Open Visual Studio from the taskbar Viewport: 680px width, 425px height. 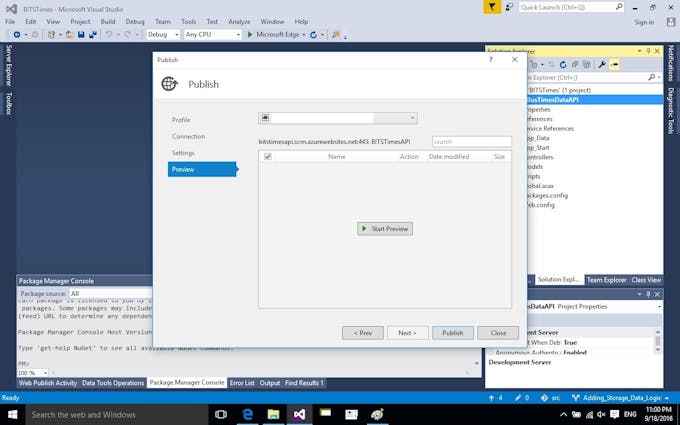(x=299, y=414)
